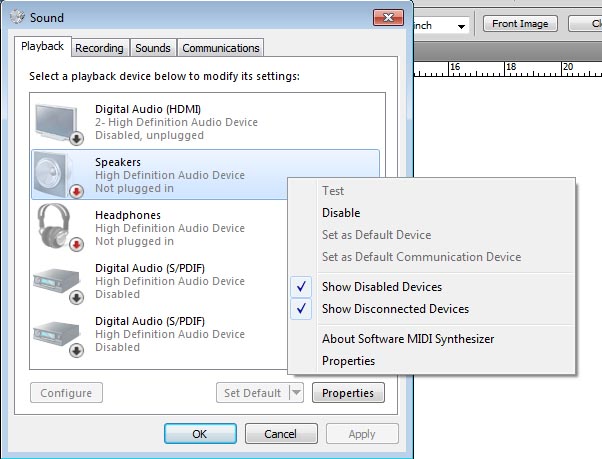Click ruler mark 16 in background window

point(455,67)
